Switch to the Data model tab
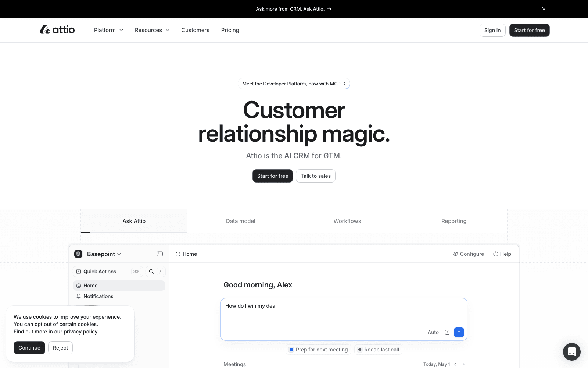 [x=241, y=221]
